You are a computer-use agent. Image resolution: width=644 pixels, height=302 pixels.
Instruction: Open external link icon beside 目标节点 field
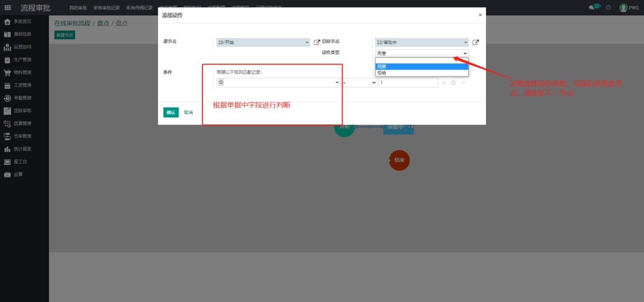476,43
